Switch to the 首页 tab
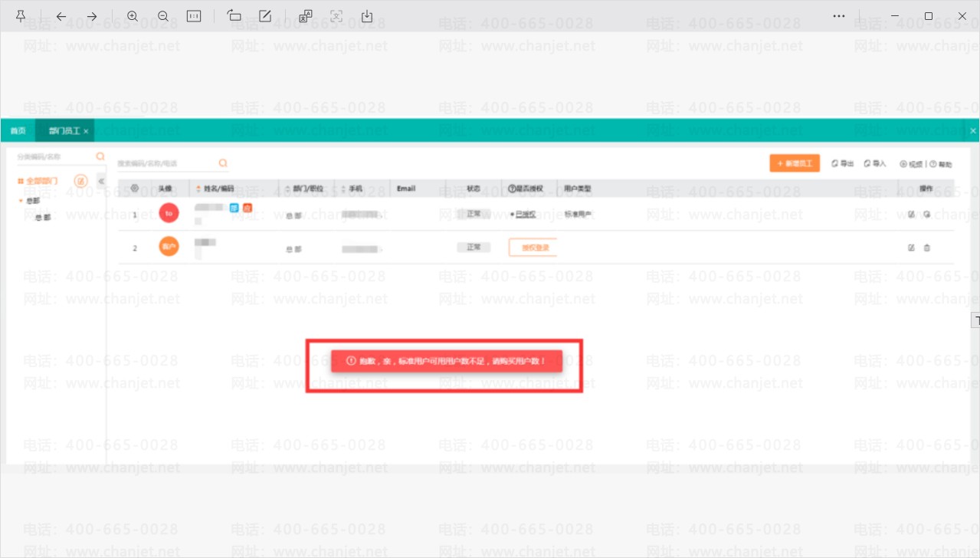 [18, 131]
